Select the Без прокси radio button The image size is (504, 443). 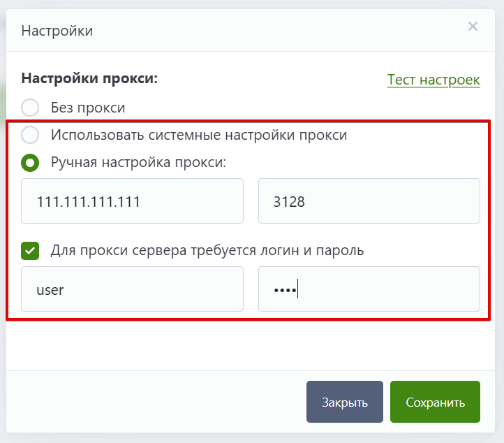pos(30,108)
